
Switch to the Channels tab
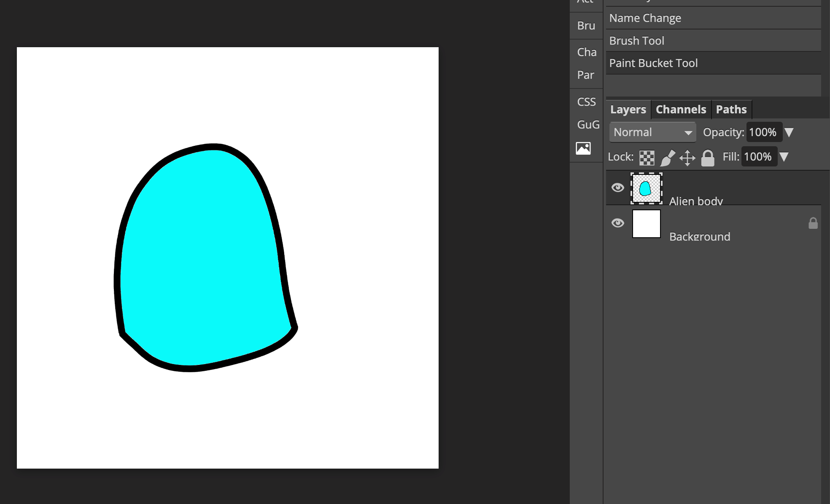coord(681,110)
